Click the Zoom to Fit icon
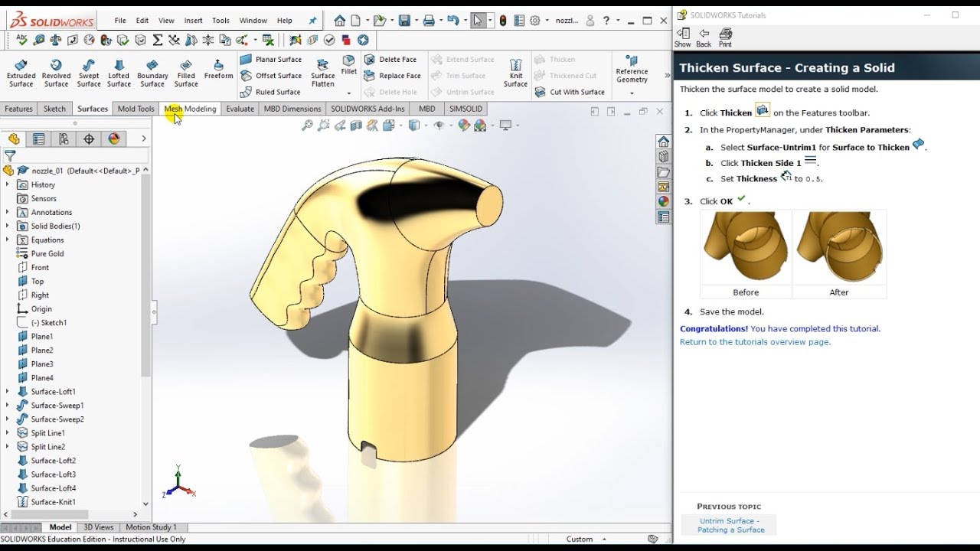The image size is (980, 551). click(x=307, y=126)
